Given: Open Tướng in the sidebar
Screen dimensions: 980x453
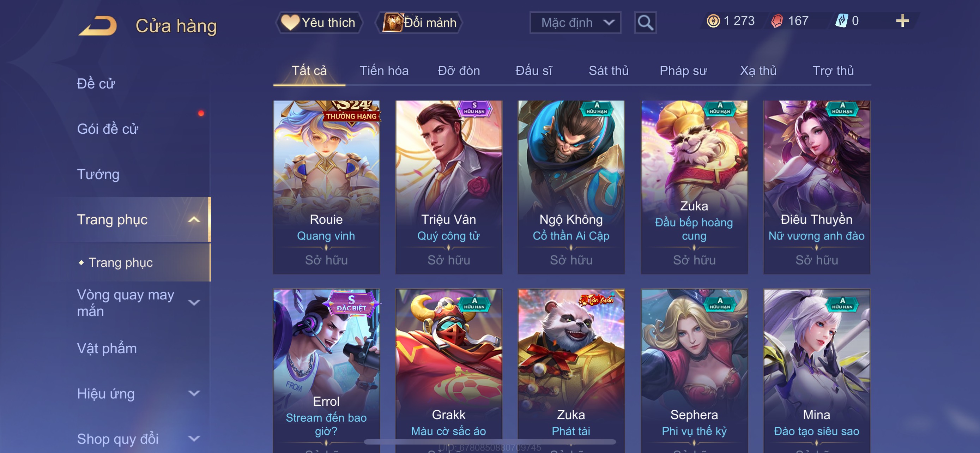Looking at the screenshot, I should point(98,174).
